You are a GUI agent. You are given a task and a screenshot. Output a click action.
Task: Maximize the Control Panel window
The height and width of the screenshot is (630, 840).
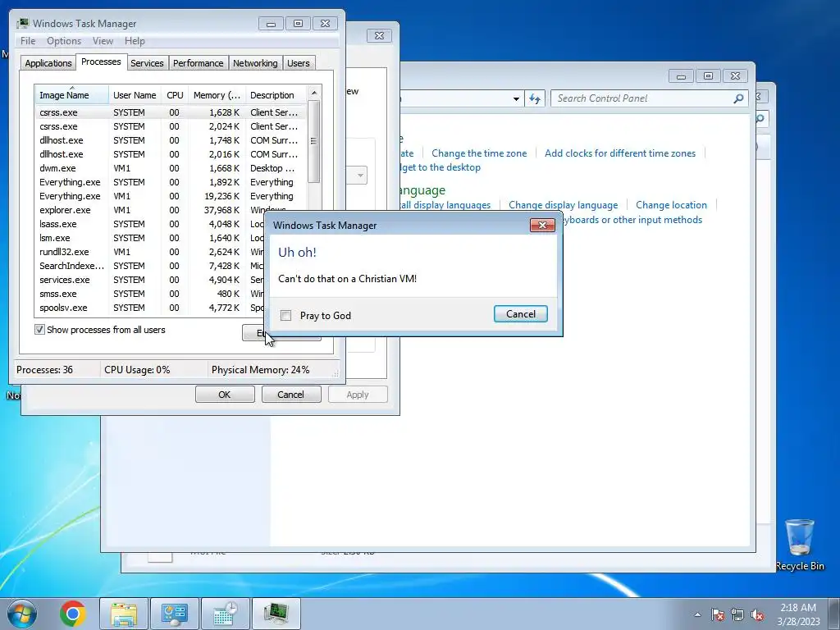point(708,76)
